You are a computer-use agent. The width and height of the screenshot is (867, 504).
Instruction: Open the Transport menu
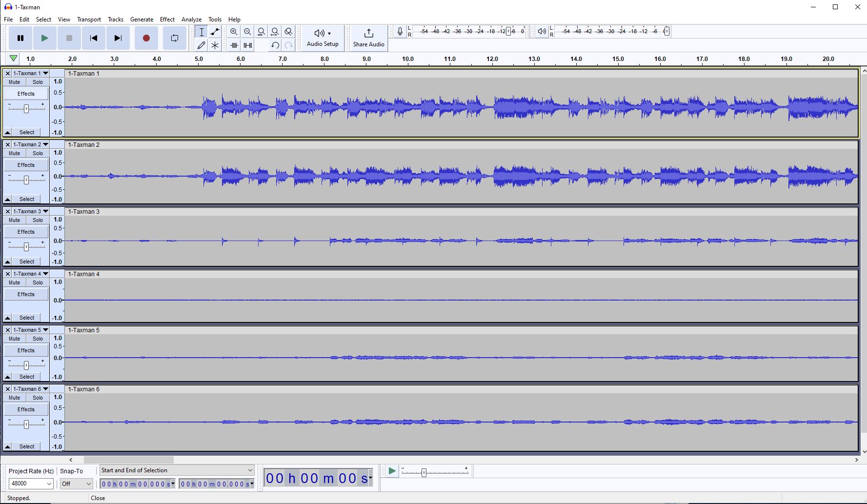(x=89, y=20)
